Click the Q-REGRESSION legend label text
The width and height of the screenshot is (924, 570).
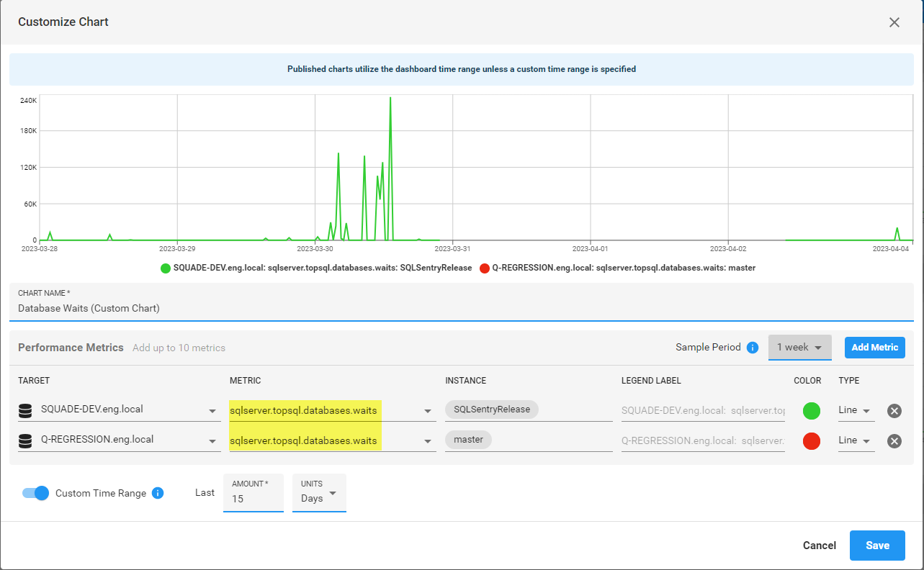click(x=624, y=268)
